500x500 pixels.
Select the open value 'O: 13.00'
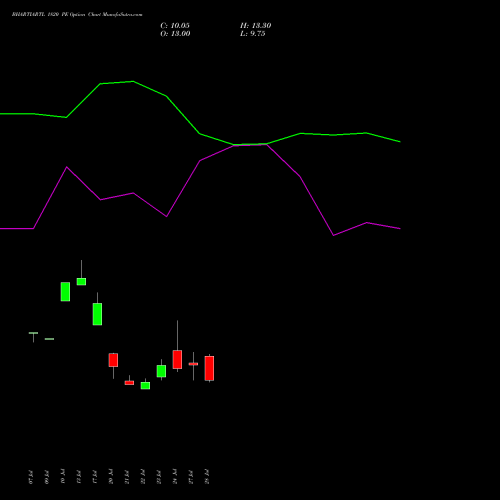(175, 34)
